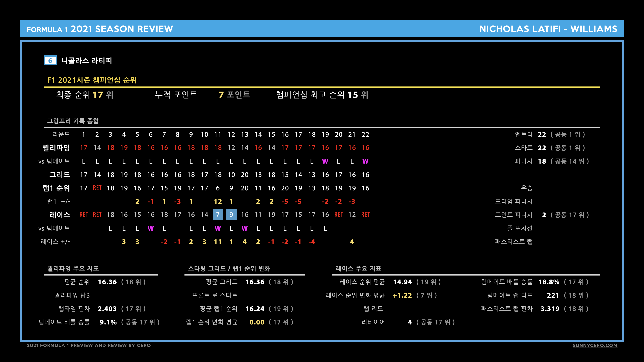Click the 레이스 +/- value 11

218,242
